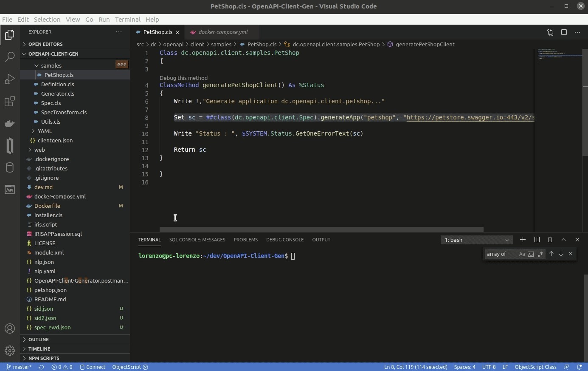
Task: Add a new terminal with plus icon
Action: point(523,240)
